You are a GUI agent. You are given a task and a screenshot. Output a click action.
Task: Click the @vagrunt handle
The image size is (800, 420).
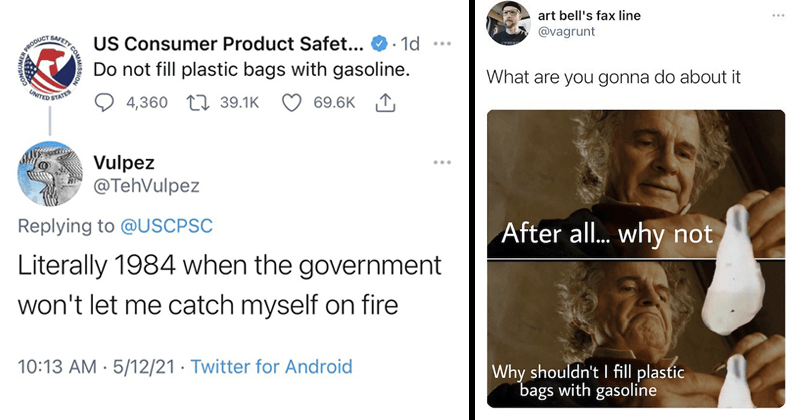567,34
